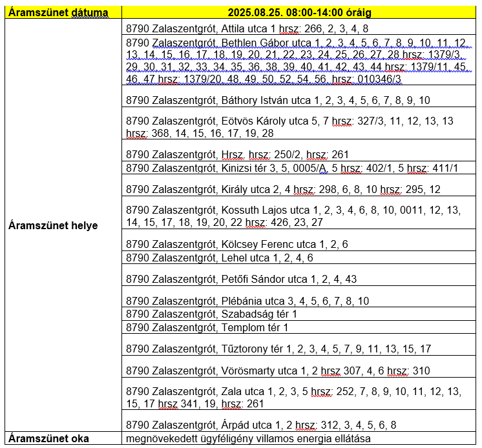The height and width of the screenshot is (448, 482).
Task: Click the 'Áramszünet helye' label cell
Action: [63, 225]
